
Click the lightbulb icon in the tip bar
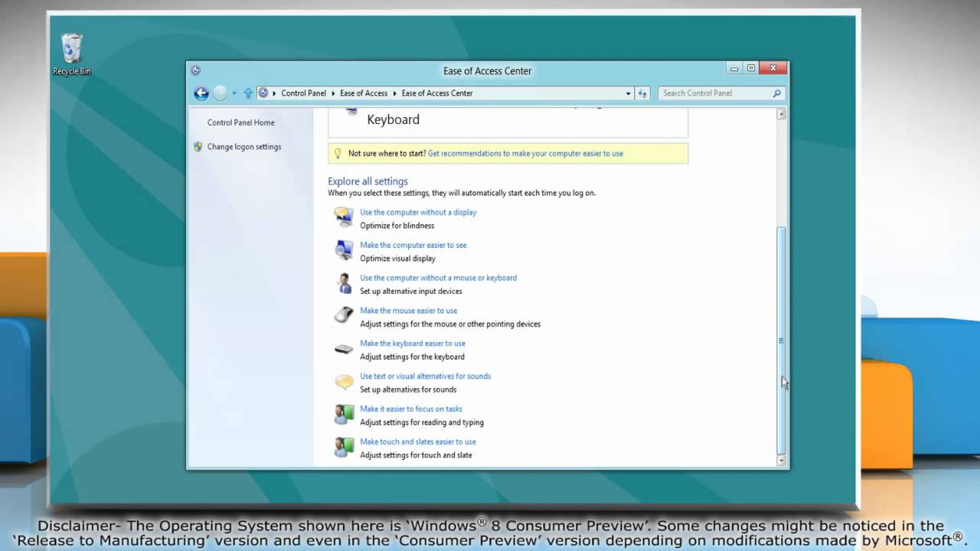338,153
